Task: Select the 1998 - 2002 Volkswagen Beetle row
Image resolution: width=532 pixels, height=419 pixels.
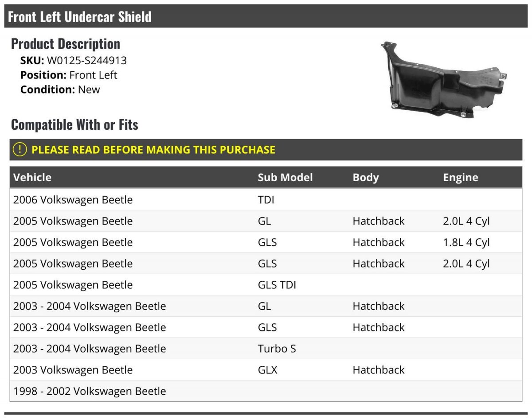Action: 266,391
